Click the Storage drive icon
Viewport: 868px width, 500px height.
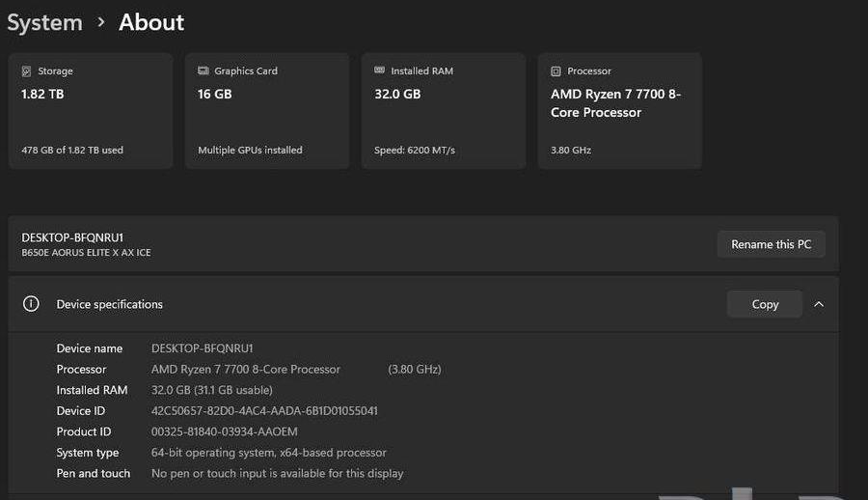pos(26,71)
